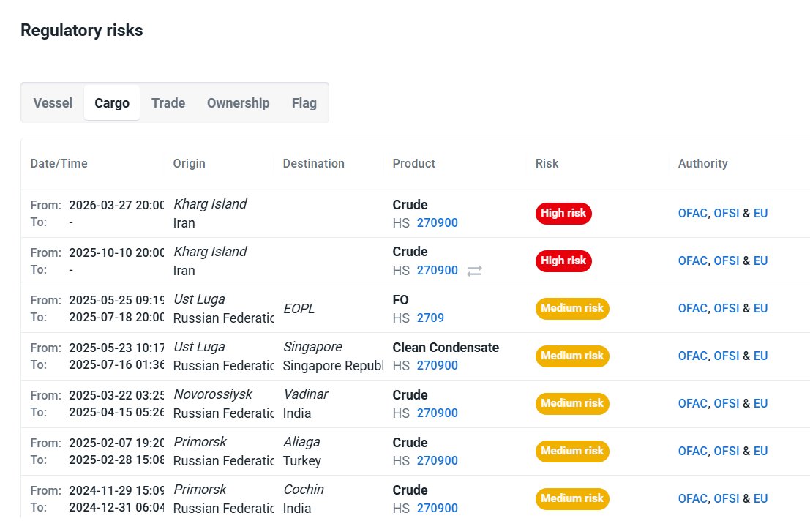This screenshot has height=532, width=810.
Task: Open the Flag tab
Action: click(304, 102)
